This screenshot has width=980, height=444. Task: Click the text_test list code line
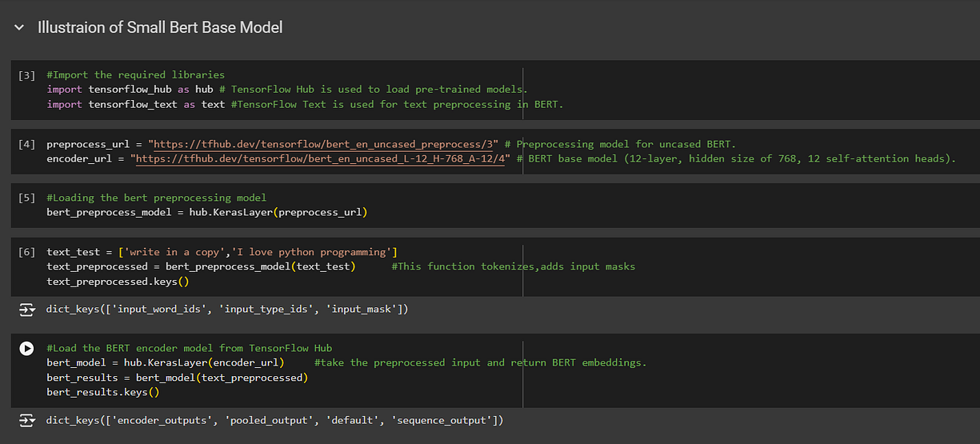[222, 252]
